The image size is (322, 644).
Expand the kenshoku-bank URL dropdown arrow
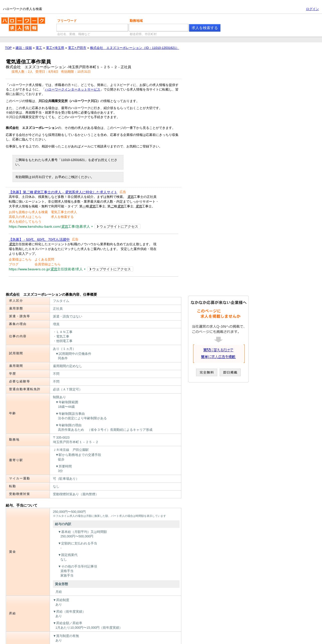click(x=92, y=226)
